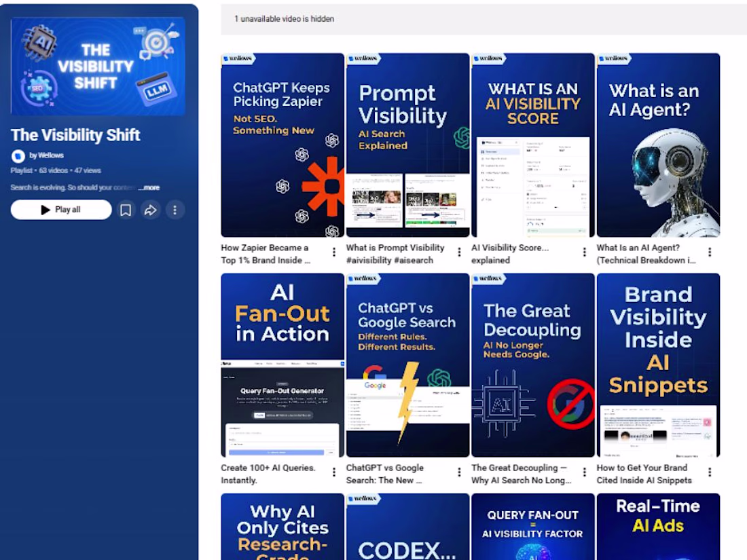The width and height of the screenshot is (747, 560).
Task: Open options menu for AI Visibility Score explained
Action: tap(585, 252)
